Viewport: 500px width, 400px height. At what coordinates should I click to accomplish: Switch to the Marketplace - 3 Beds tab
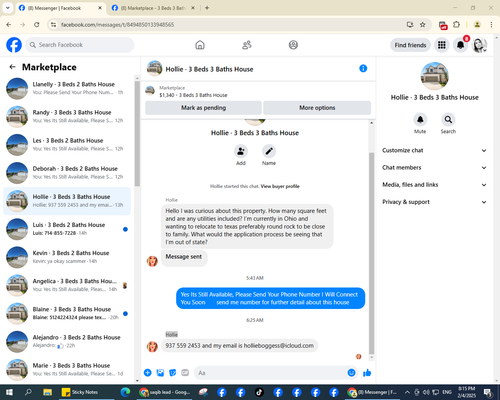coord(154,8)
